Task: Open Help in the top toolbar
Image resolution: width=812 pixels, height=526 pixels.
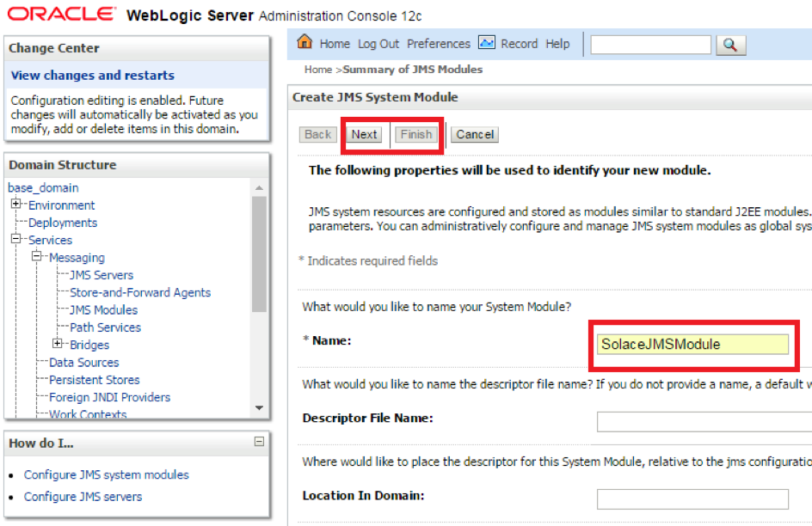Action: pos(557,44)
